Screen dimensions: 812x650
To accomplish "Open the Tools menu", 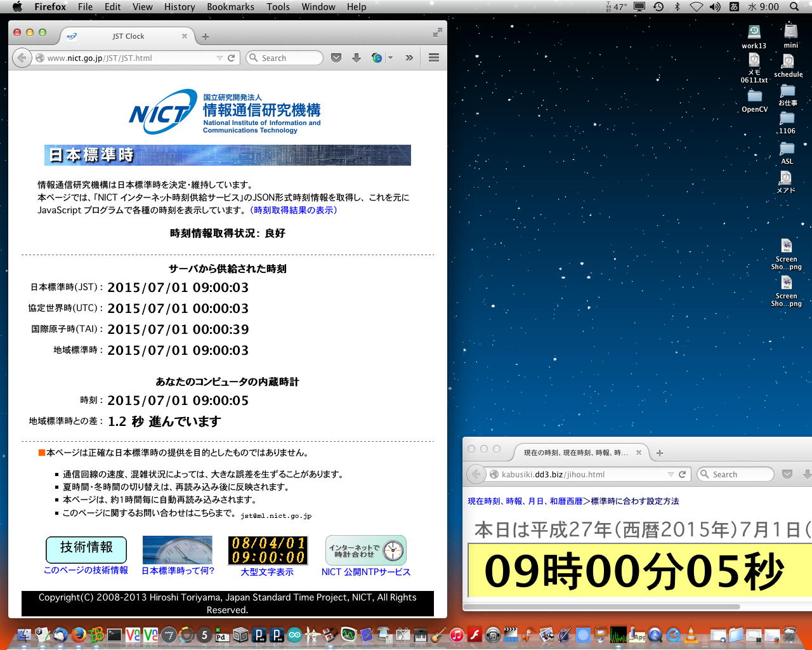I will pos(278,7).
